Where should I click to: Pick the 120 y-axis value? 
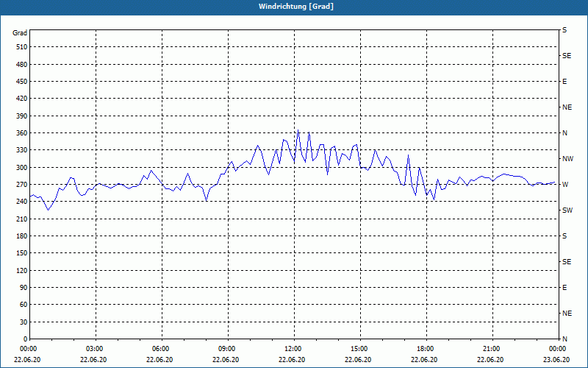(x=22, y=270)
